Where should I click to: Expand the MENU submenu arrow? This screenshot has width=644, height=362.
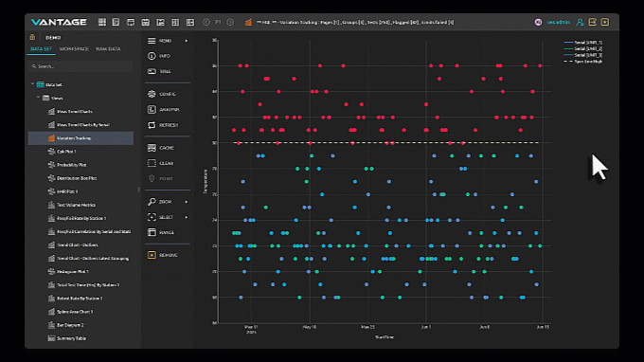point(187,41)
